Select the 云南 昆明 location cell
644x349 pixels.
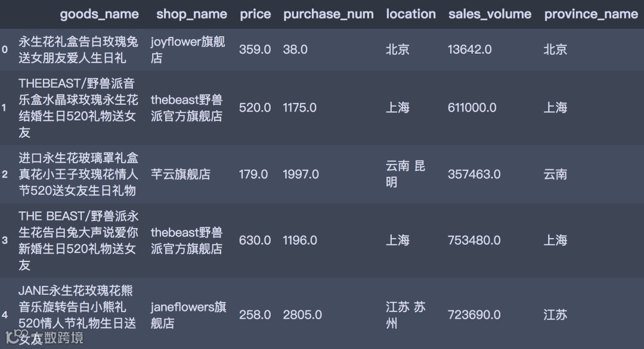405,174
